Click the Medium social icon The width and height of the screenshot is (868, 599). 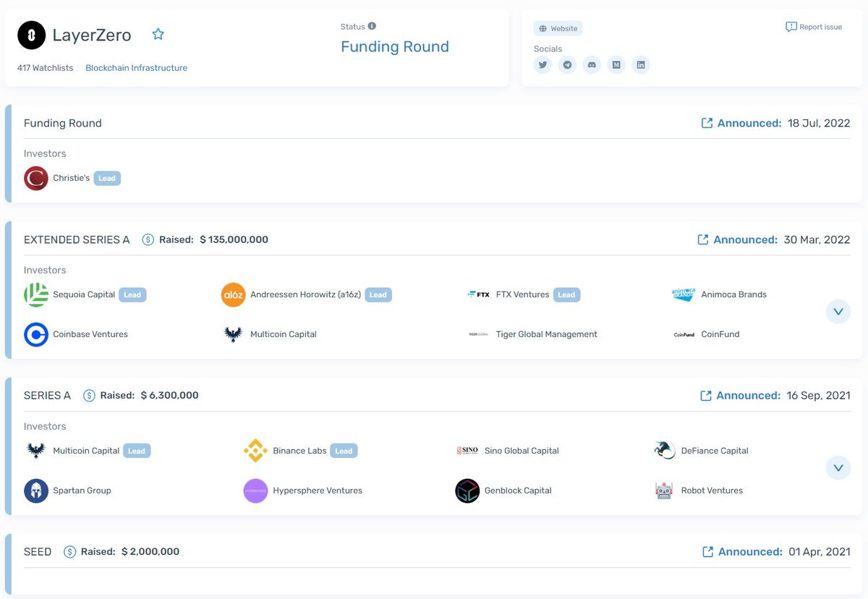pos(616,64)
